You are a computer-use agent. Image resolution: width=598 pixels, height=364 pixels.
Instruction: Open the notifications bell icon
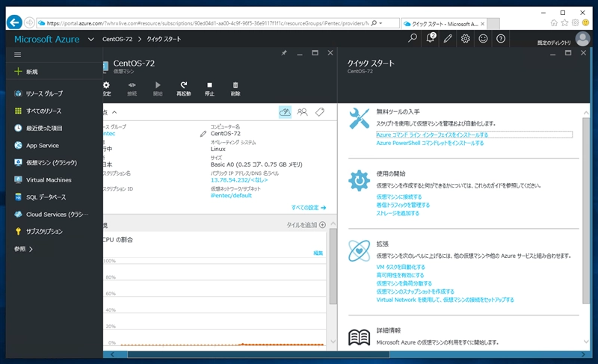[431, 38]
